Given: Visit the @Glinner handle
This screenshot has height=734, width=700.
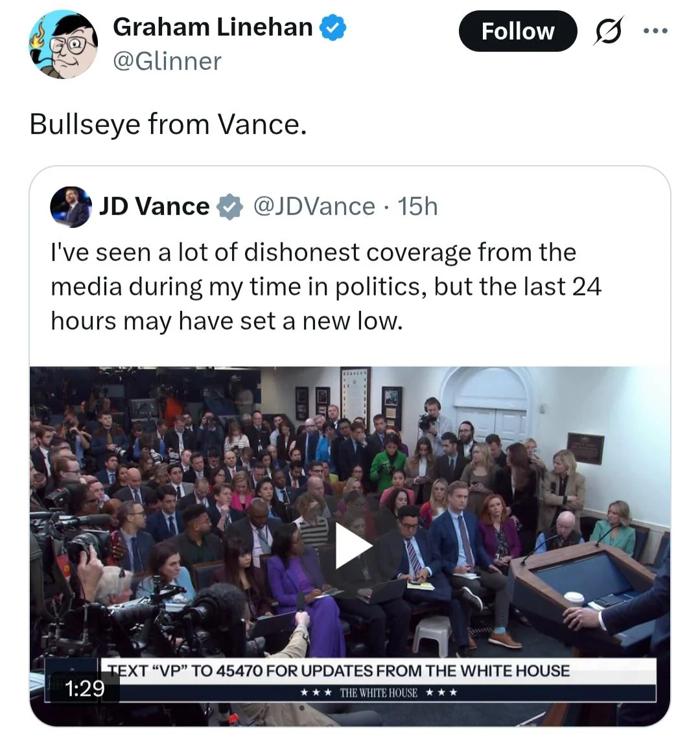Looking at the screenshot, I should coord(167,62).
